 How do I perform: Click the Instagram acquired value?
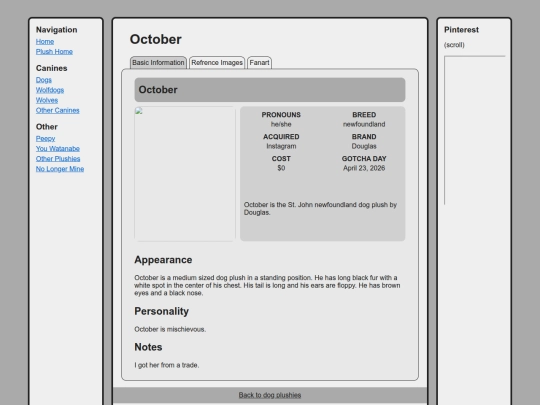281,146
